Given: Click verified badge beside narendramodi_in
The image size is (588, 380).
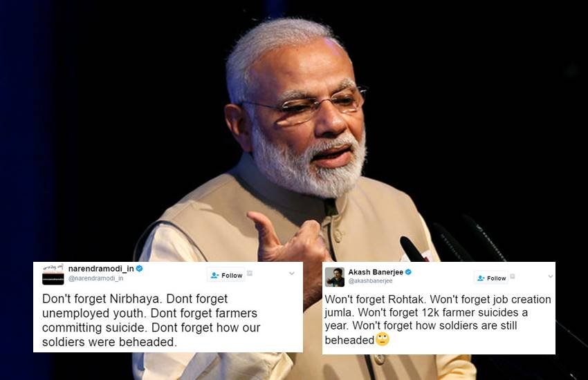Looking at the screenshot, I should [x=140, y=269].
